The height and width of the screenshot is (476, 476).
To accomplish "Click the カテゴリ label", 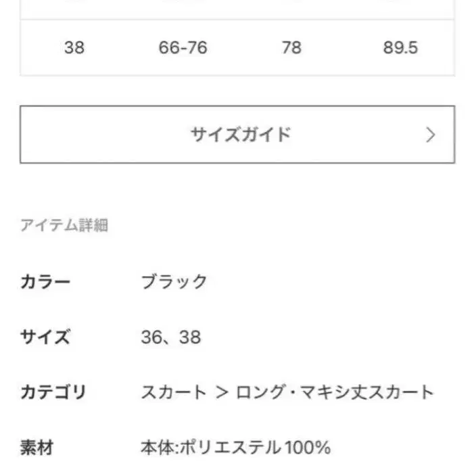I will 53,391.
